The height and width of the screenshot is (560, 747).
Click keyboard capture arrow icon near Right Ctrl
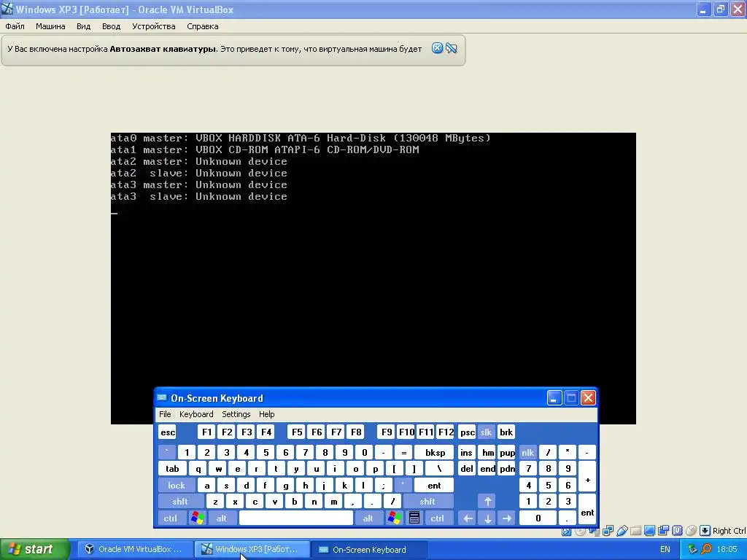point(705,531)
